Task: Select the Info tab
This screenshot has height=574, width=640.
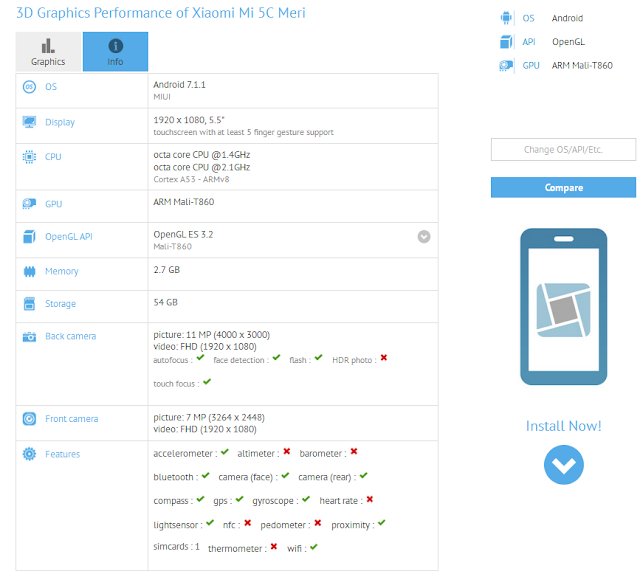Action: pos(116,52)
